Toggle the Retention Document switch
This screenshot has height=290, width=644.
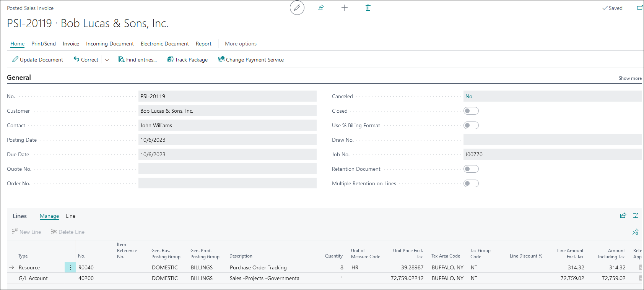[471, 169]
